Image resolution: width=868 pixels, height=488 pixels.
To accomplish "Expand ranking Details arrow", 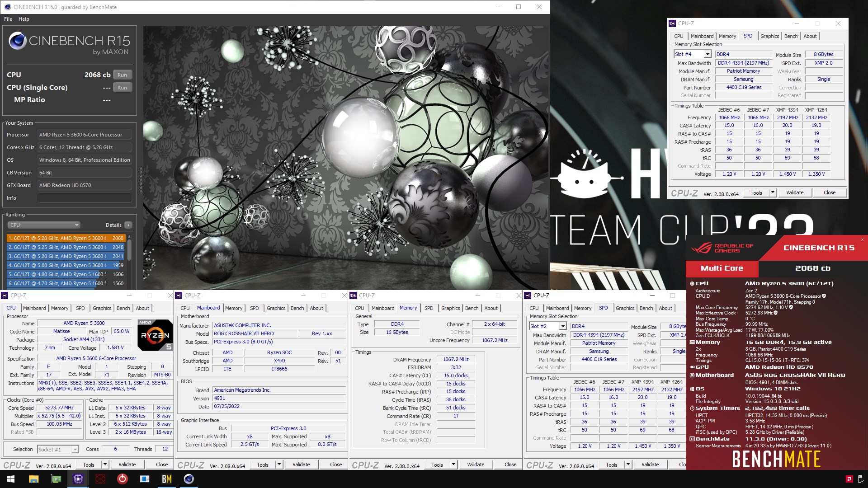I will pyautogui.click(x=128, y=225).
